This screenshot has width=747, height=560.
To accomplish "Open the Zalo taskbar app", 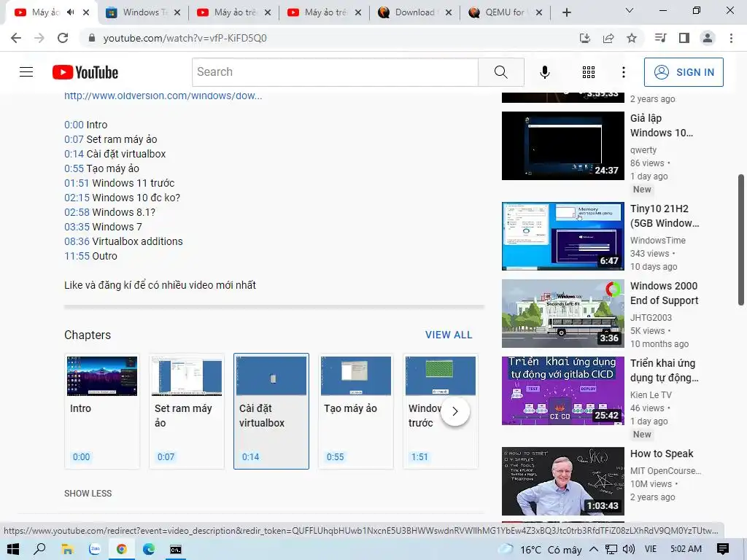I will click(95, 549).
